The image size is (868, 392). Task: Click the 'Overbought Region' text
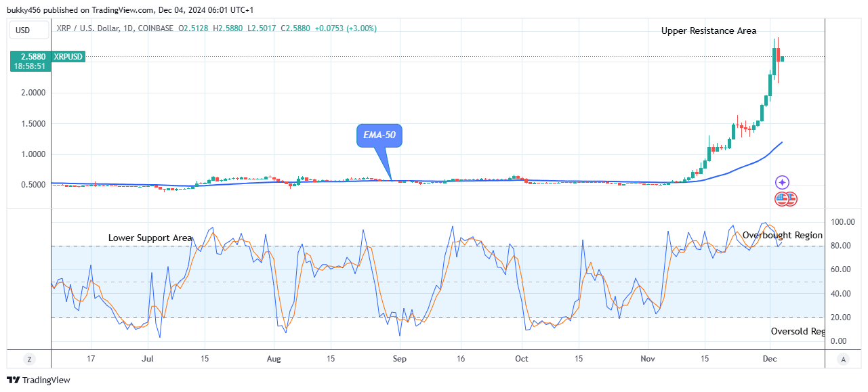(x=783, y=236)
